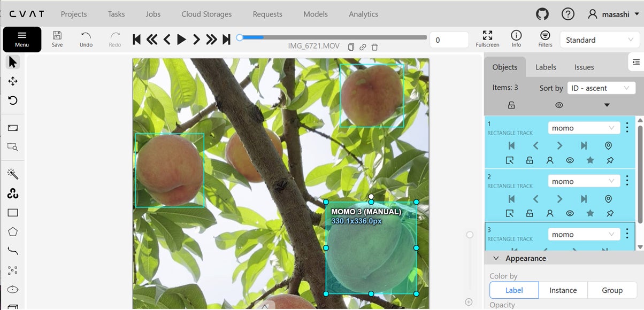Collapse the objects sidebar
644x310 pixels.
click(635, 62)
